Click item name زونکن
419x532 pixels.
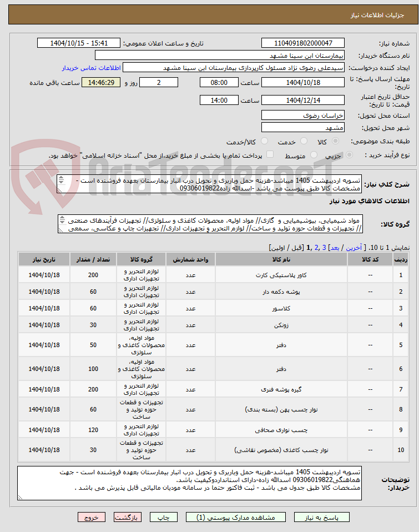pos(281,325)
